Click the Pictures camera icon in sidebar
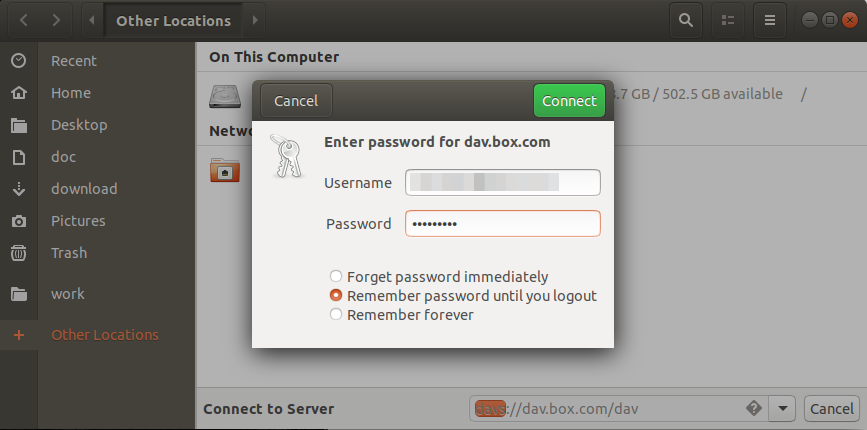 [x=19, y=221]
